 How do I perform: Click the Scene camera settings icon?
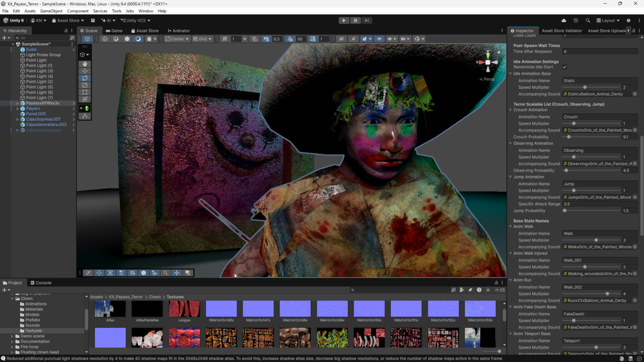[405, 39]
